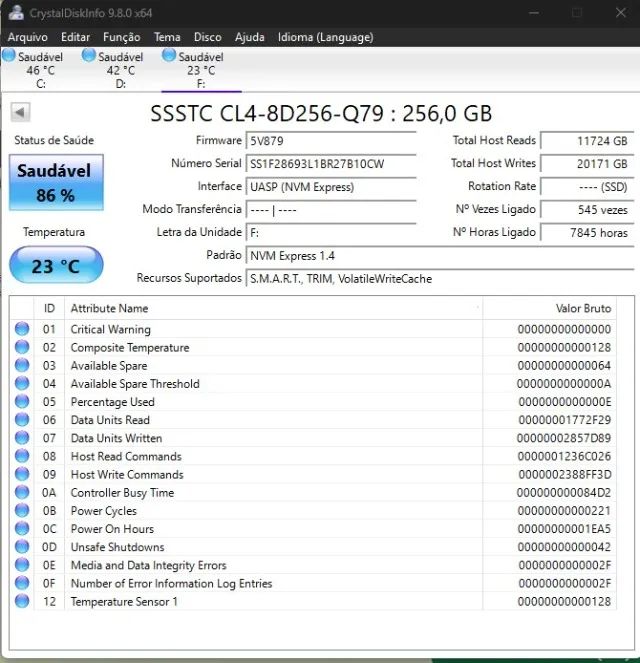This screenshot has width=640, height=663.
Task: Select the Power On Hours attribute name
Action: [112, 529]
